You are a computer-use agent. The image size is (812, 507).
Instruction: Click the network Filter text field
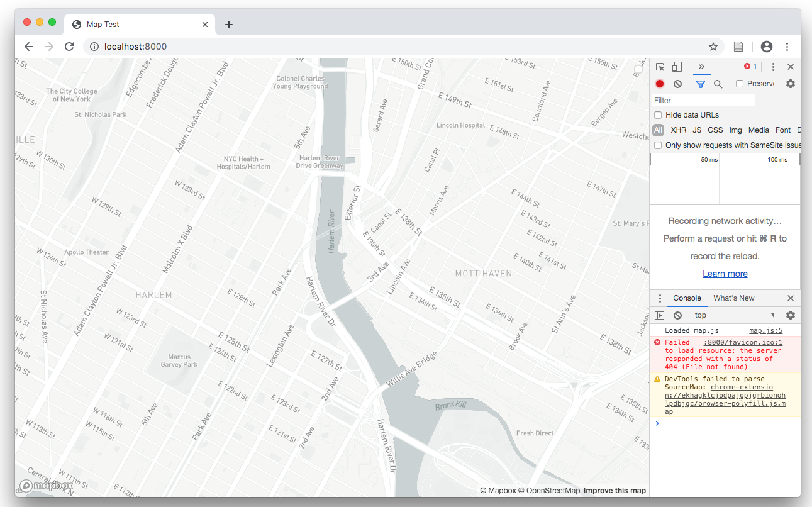[x=703, y=101]
